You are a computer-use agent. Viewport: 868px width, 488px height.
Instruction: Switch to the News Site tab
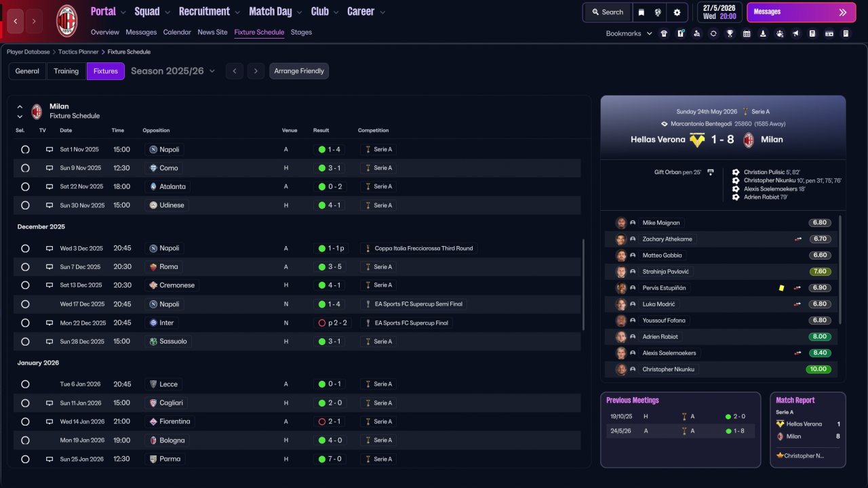pyautogui.click(x=213, y=32)
